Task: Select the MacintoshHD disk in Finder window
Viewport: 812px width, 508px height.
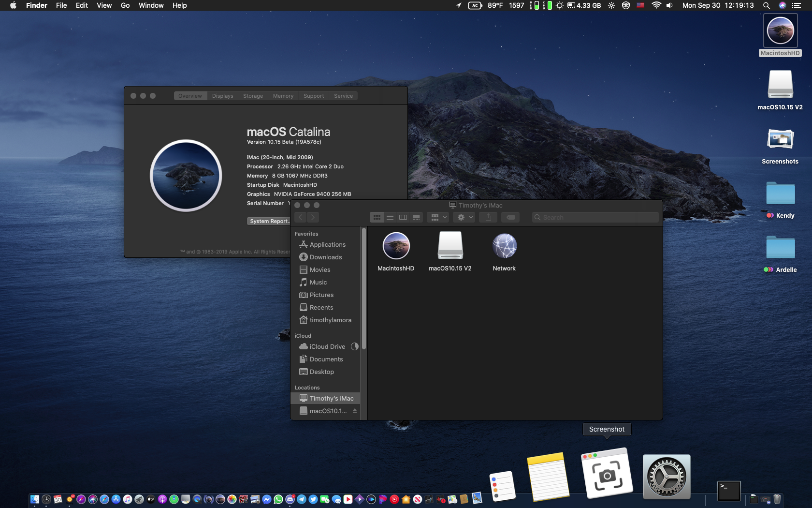Action: [396, 252]
